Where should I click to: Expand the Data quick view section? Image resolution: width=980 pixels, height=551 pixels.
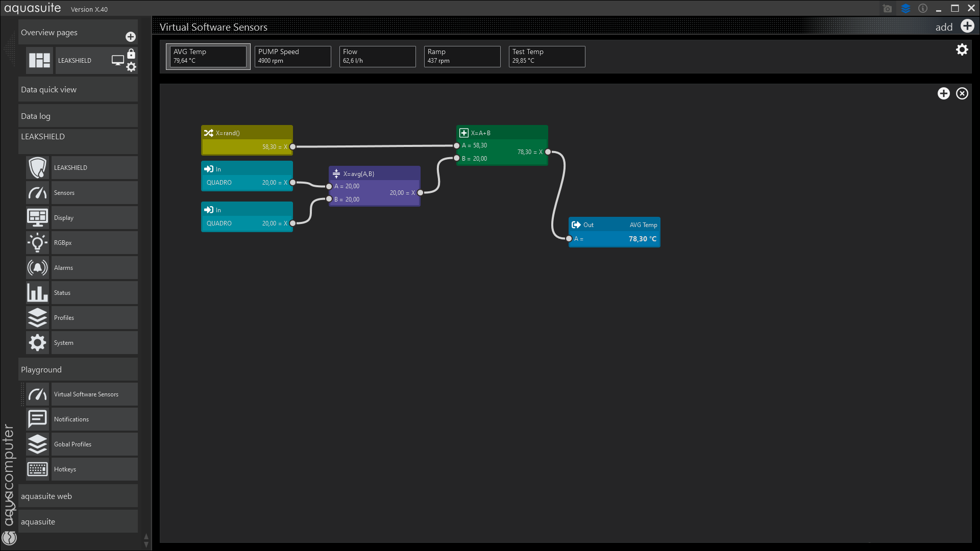coord(78,89)
